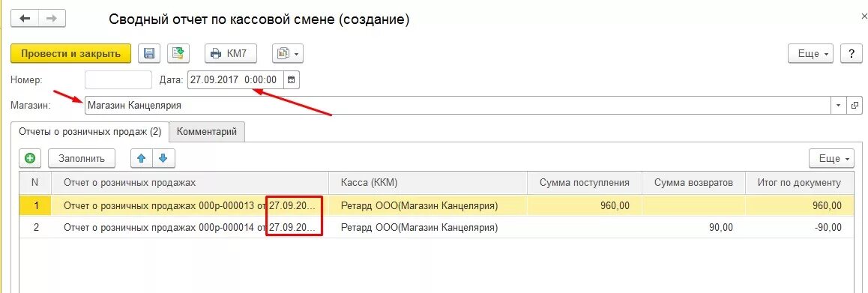The width and height of the screenshot is (868, 293).
Task: Click the Магазин field Магазин Канцелярия
Action: [x=458, y=105]
